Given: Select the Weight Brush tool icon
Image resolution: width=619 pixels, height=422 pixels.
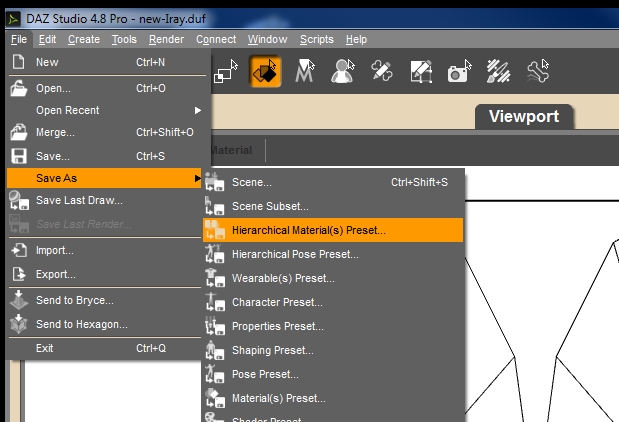Looking at the screenshot, I should (x=498, y=71).
